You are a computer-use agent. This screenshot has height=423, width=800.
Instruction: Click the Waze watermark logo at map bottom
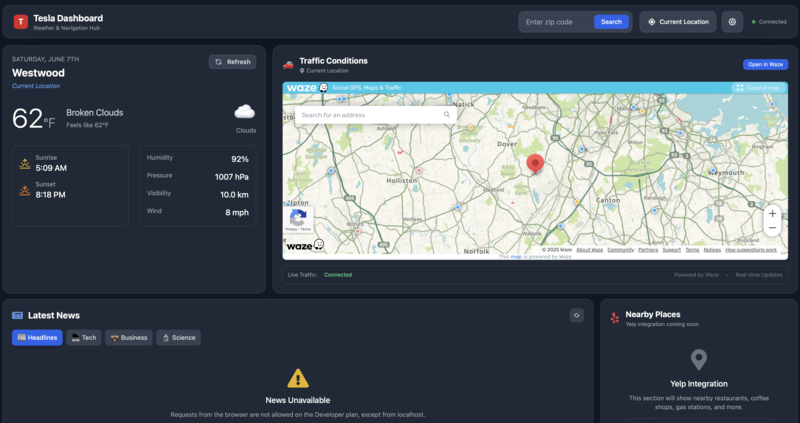305,245
